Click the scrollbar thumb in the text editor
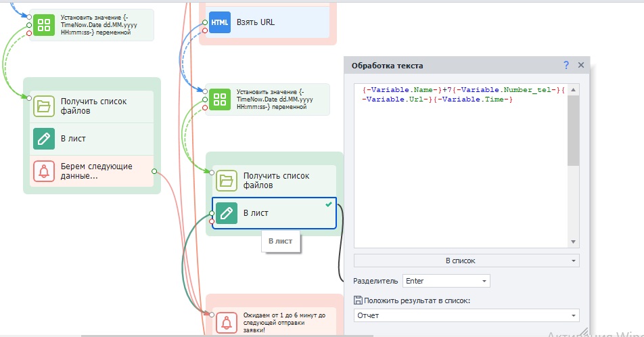 tap(573, 129)
